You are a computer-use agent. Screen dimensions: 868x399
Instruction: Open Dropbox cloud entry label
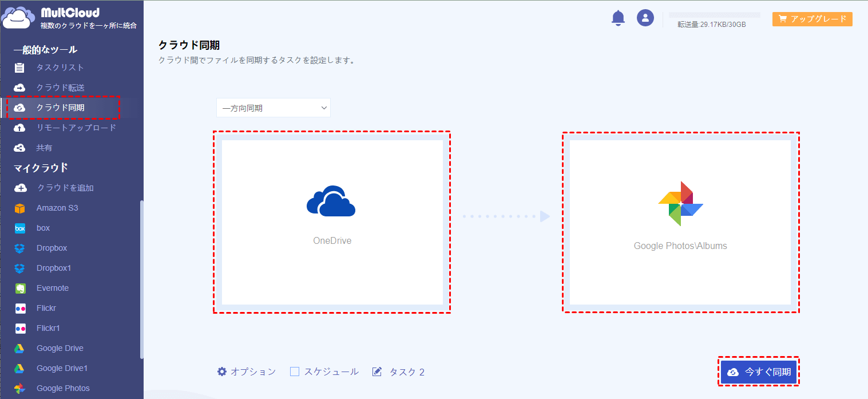pyautogui.click(x=51, y=248)
